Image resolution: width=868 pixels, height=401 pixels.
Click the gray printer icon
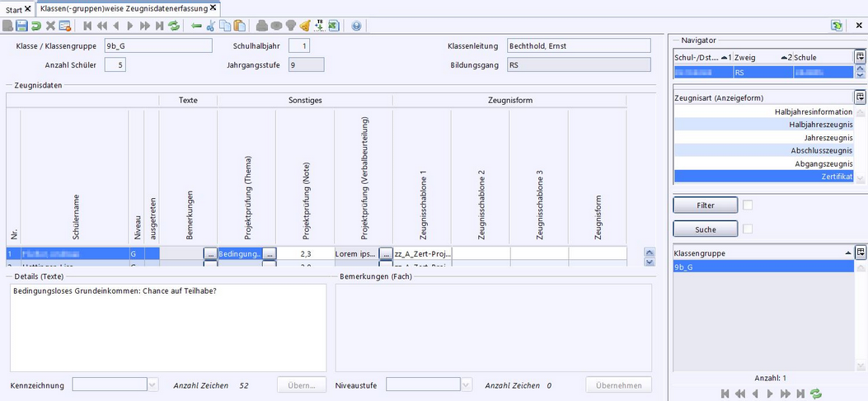pyautogui.click(x=262, y=26)
